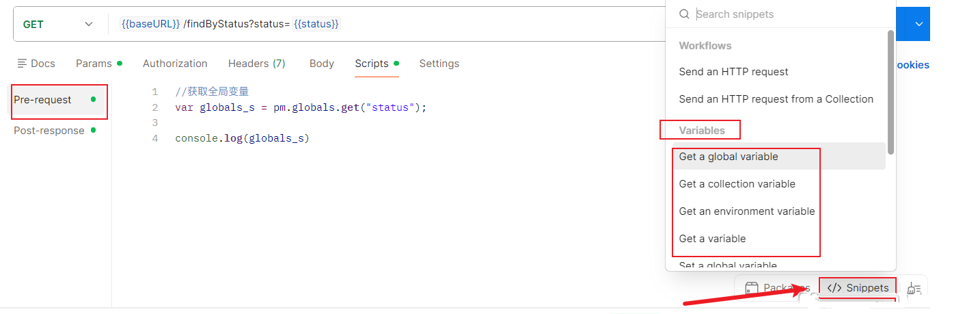This screenshot has width=980, height=314.
Task: Insert 'Get a global variable' snippet
Action: tap(729, 157)
